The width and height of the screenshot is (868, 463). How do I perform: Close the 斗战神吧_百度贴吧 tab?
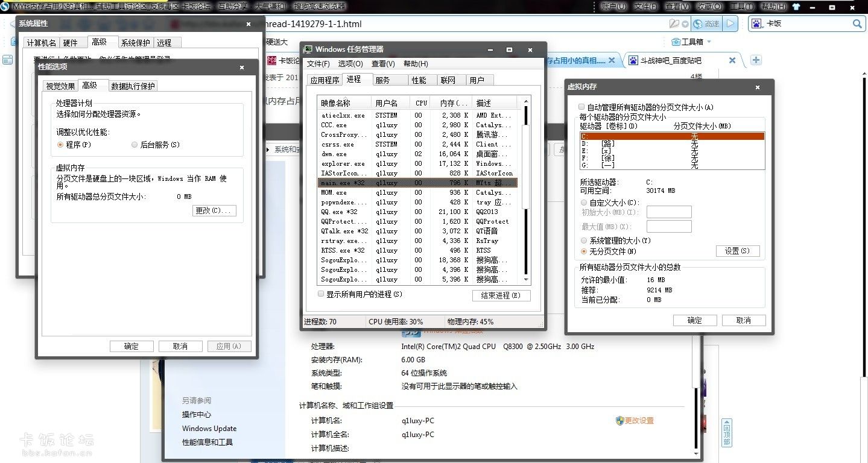tap(732, 60)
